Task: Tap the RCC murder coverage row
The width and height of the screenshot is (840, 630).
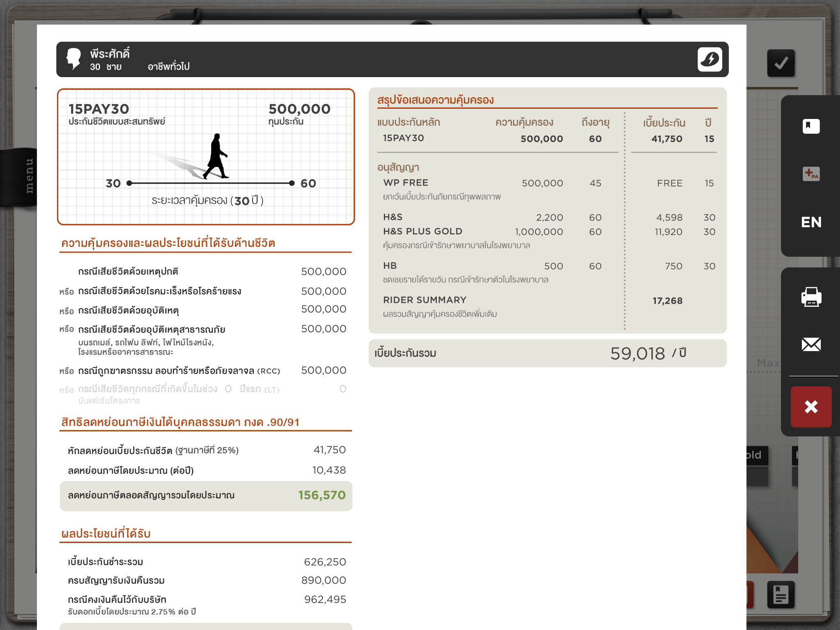Action: tap(203, 370)
